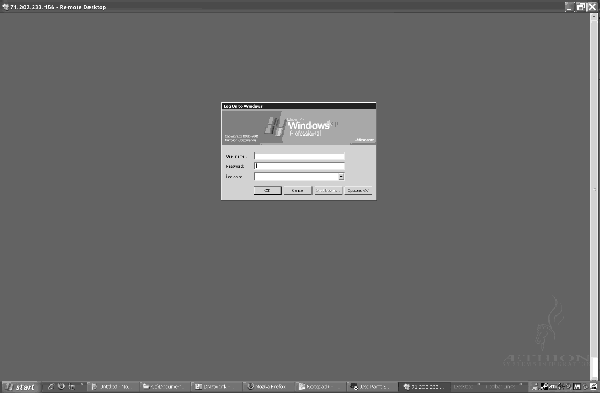600x393 pixels.
Task: Focus the User name text field
Action: tap(299, 156)
